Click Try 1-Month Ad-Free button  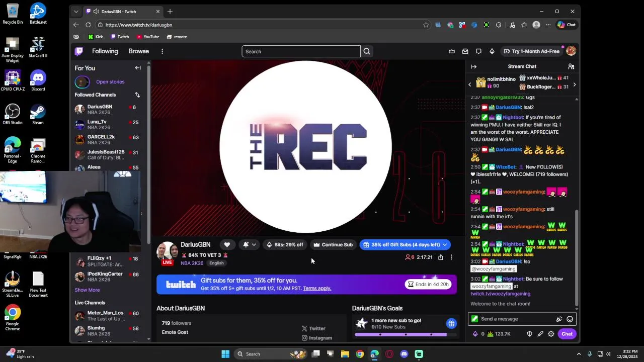(x=532, y=51)
